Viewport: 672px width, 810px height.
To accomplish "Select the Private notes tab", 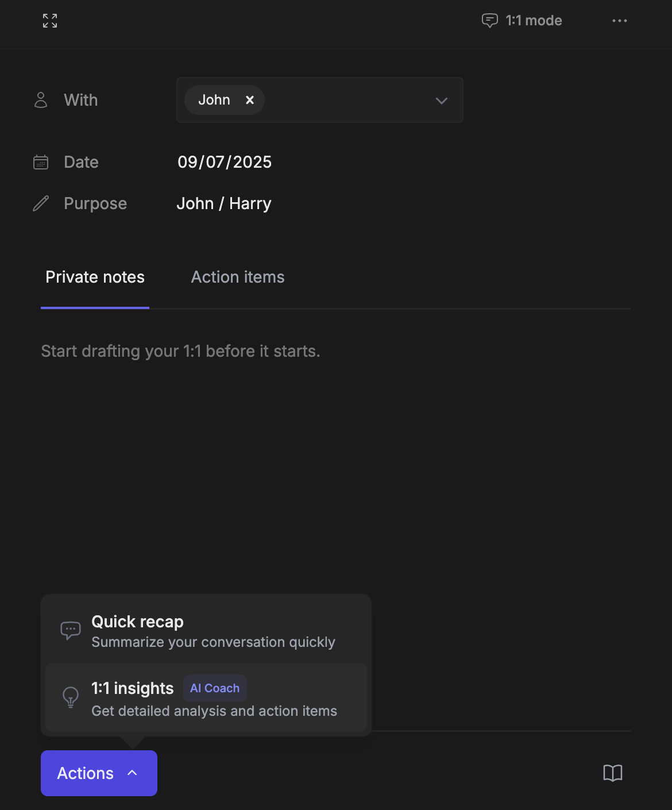I will click(x=95, y=277).
